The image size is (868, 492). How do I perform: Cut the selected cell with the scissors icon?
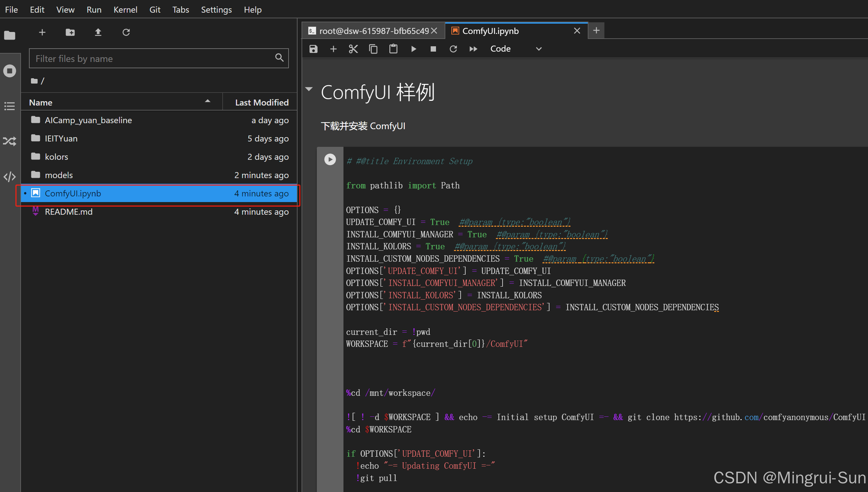pos(353,49)
